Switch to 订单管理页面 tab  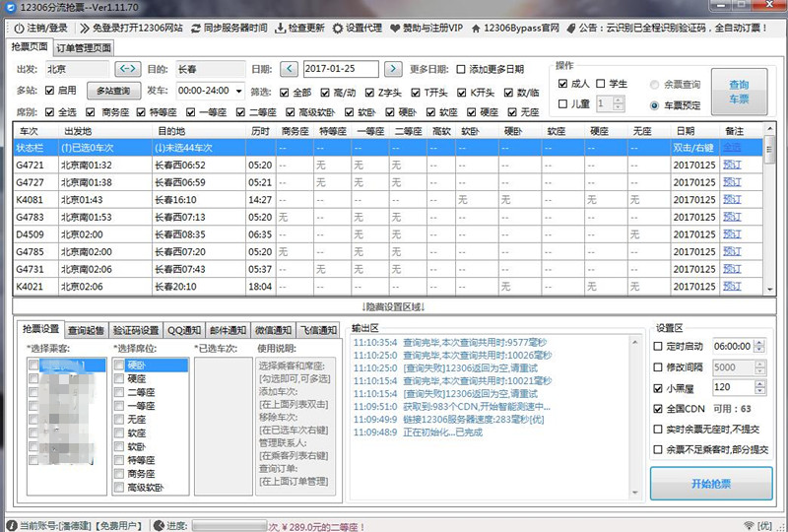coord(84,48)
